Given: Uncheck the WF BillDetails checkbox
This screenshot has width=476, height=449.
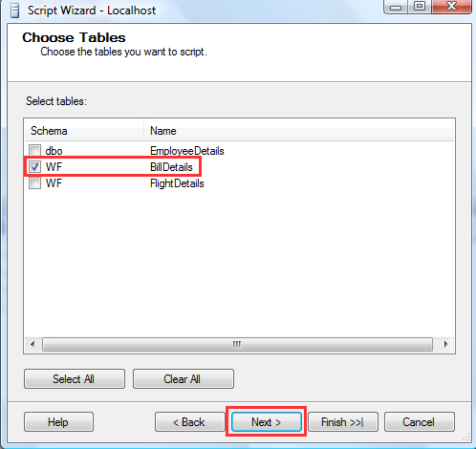Looking at the screenshot, I should coord(34,166).
